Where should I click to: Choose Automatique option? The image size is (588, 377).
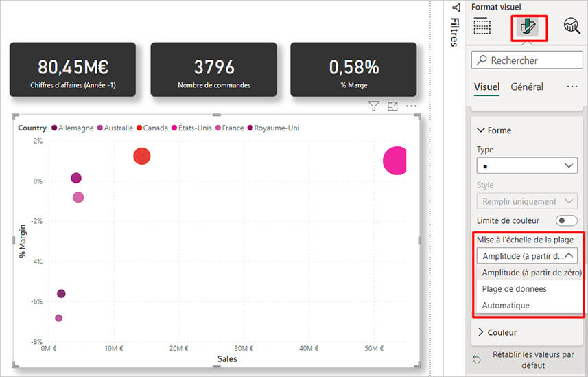pos(529,306)
